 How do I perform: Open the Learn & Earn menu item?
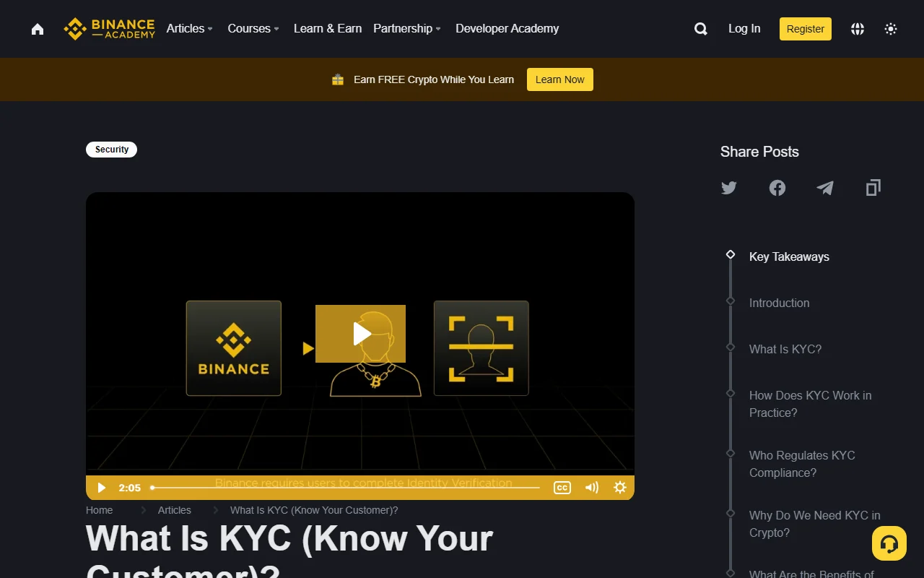[328, 29]
